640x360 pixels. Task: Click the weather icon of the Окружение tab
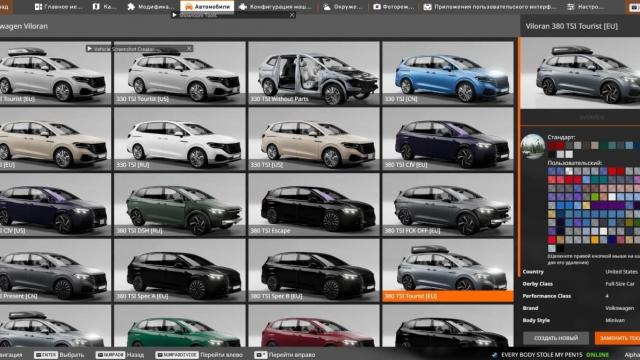click(327, 7)
